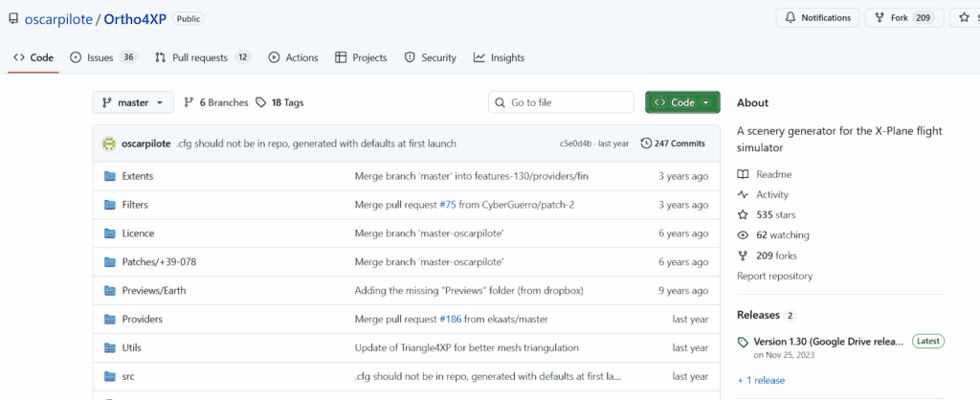Open the oscarpilote commit author link
The width and height of the screenshot is (980, 400).
[145, 144]
